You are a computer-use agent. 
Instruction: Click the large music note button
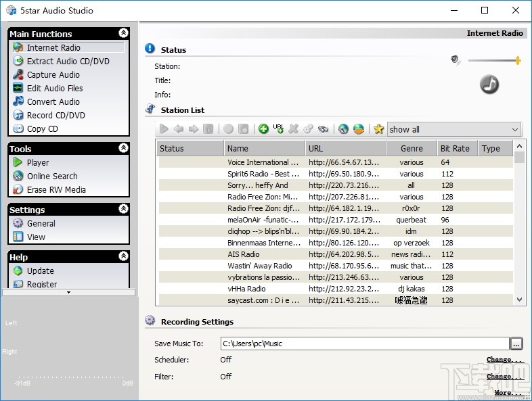point(489,84)
